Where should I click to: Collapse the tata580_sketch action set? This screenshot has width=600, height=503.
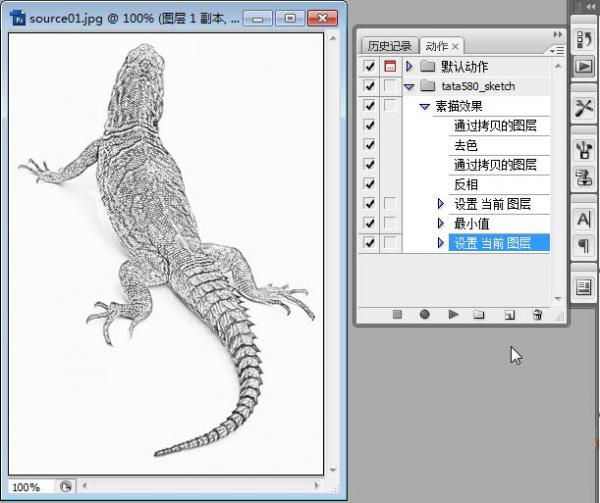pyautogui.click(x=409, y=86)
